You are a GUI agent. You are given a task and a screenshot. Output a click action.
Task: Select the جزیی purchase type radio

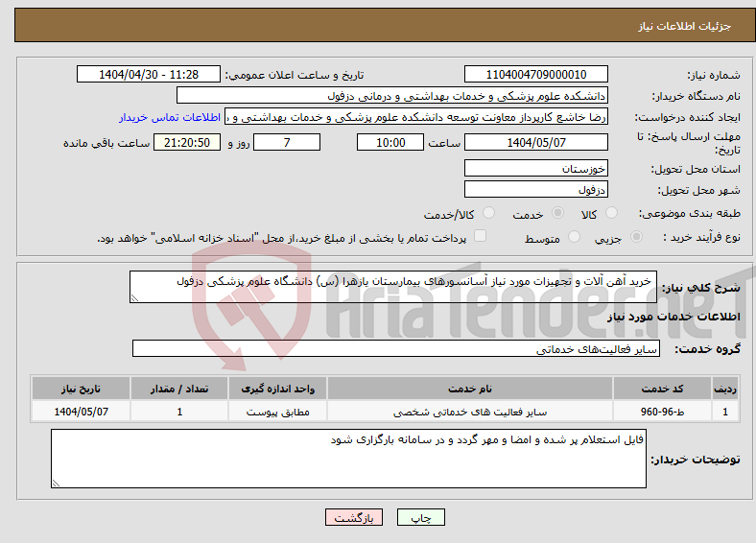click(636, 237)
